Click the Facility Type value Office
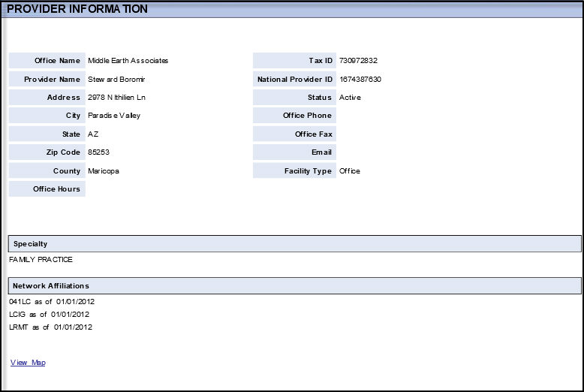 click(x=350, y=171)
